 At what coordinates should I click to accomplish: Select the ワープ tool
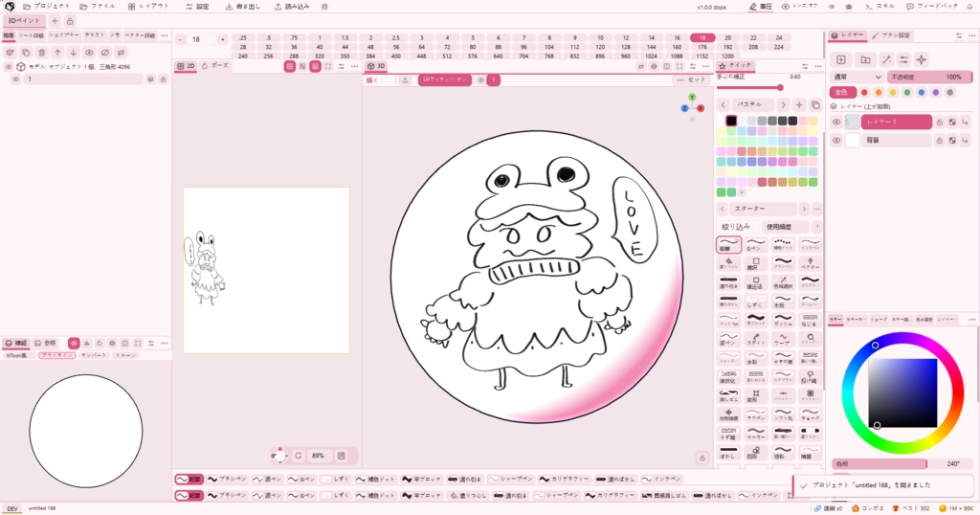[x=783, y=339]
